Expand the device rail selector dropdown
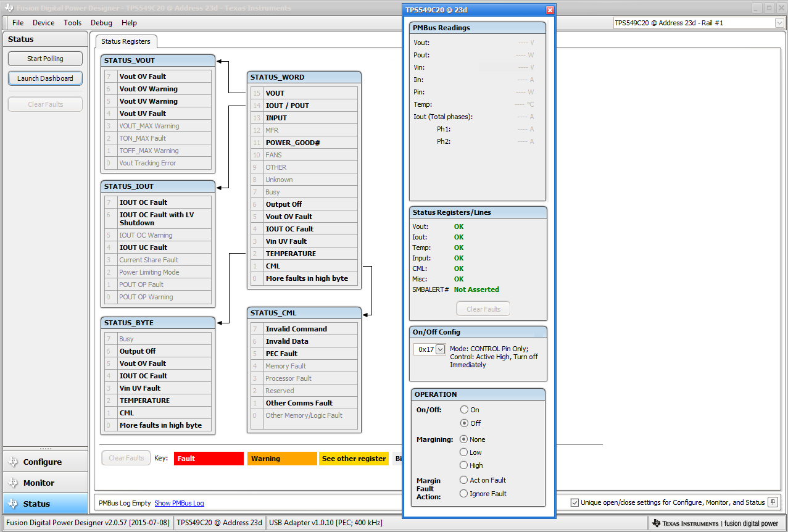The image size is (788, 532). [779, 23]
